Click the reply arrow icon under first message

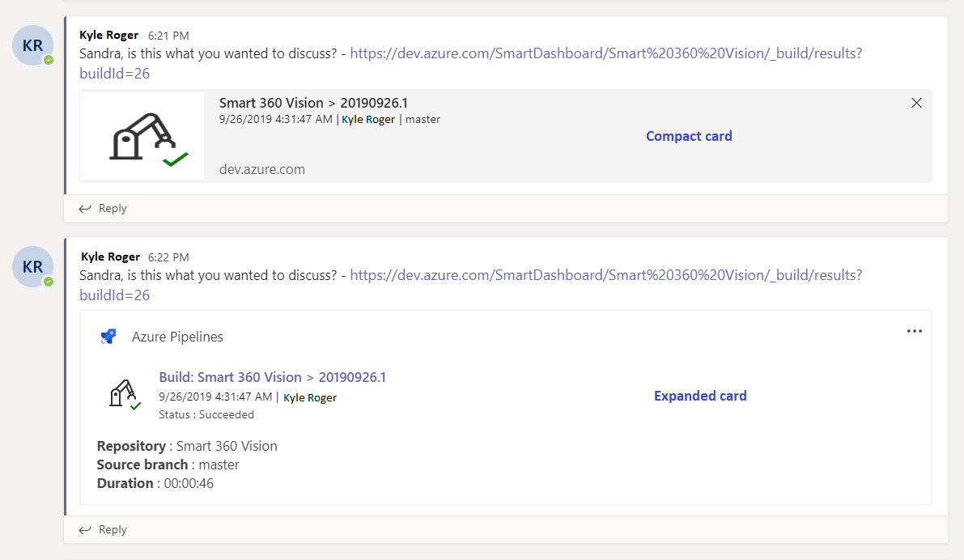(85, 209)
